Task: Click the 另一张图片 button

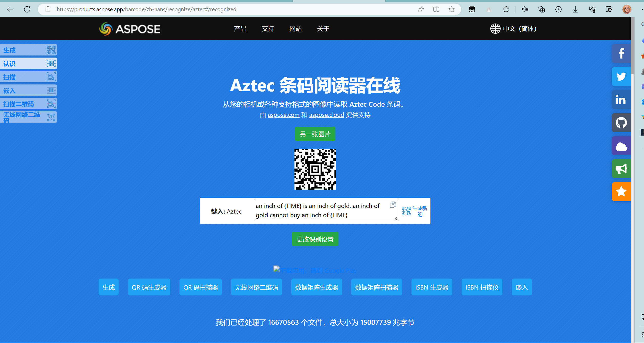Action: 315,134
